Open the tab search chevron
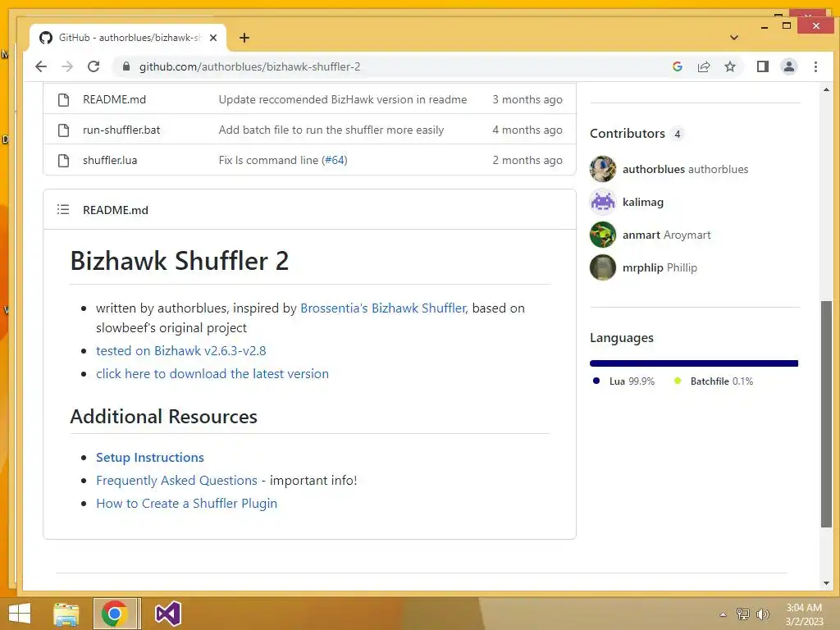Image resolution: width=840 pixels, height=630 pixels. pyautogui.click(x=734, y=38)
